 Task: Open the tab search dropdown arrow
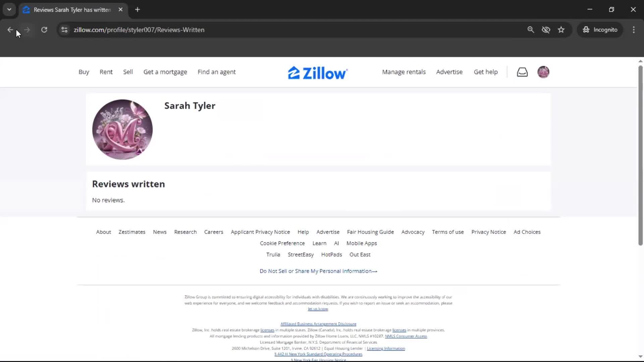tap(9, 9)
